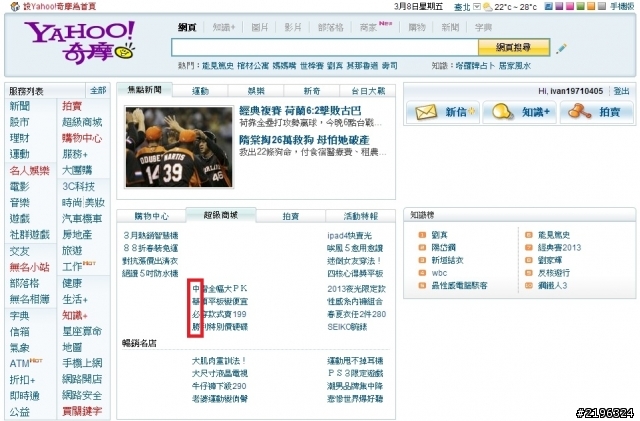
Task: Click the gavel icon for 拍賣
Action: click(579, 111)
